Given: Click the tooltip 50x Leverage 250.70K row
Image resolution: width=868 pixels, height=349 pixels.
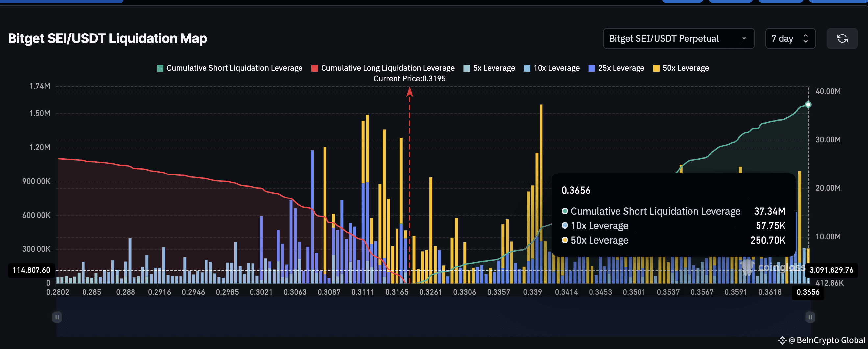Looking at the screenshot, I should pyautogui.click(x=673, y=240).
